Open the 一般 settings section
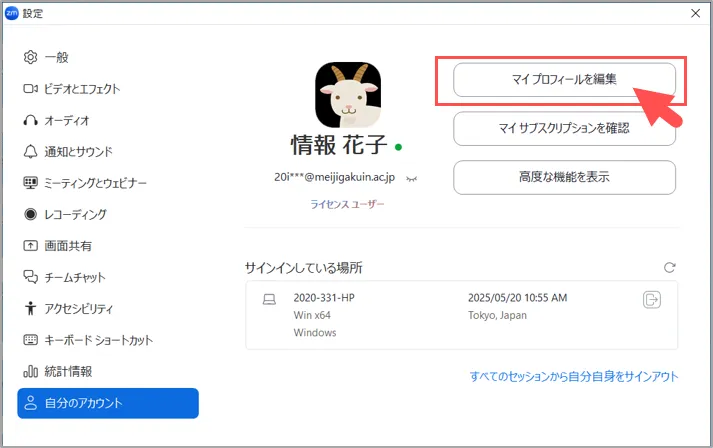Viewport: 713px width, 448px height. [x=56, y=57]
